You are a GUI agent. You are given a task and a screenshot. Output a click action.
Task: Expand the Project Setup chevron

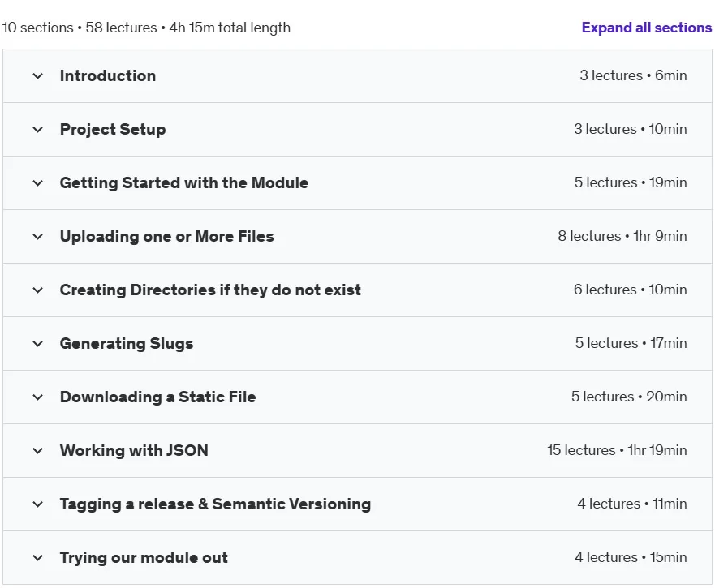click(x=38, y=130)
